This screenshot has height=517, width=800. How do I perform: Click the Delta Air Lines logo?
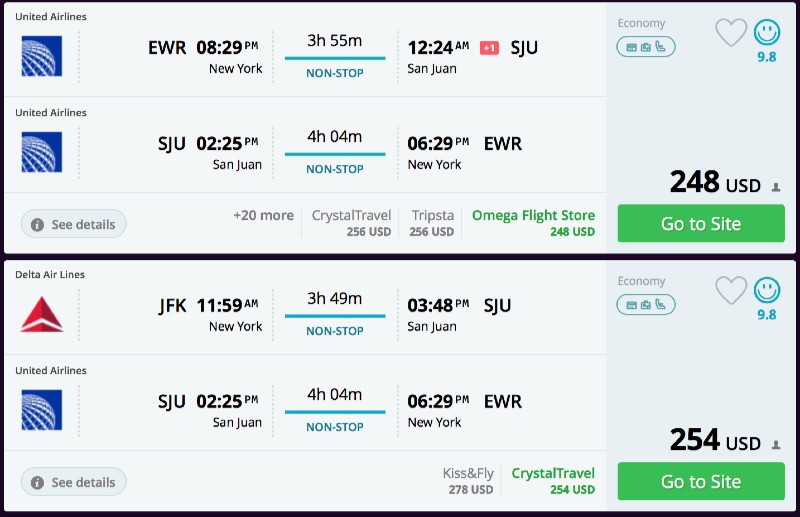pos(42,314)
